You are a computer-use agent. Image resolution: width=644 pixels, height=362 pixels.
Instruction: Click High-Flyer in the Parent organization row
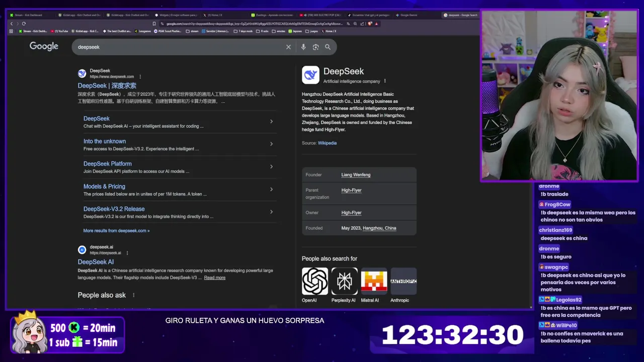click(x=351, y=190)
